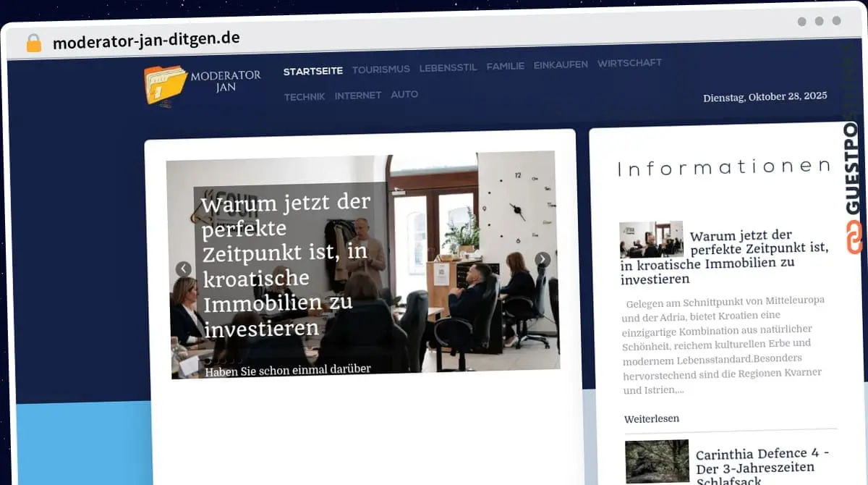Click the moderator-jan-ditgen.de address text
This screenshot has height=485, width=868.
pos(146,40)
